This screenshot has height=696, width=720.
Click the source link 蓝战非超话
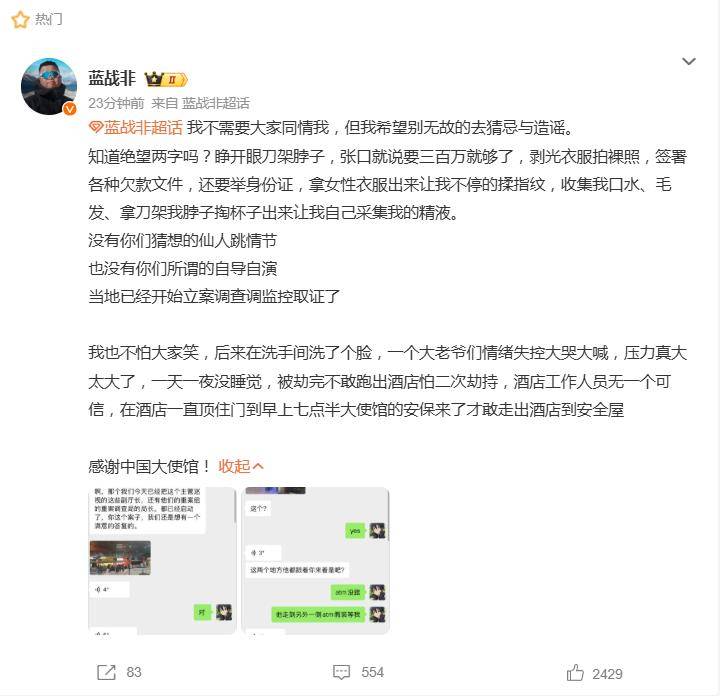pos(215,103)
